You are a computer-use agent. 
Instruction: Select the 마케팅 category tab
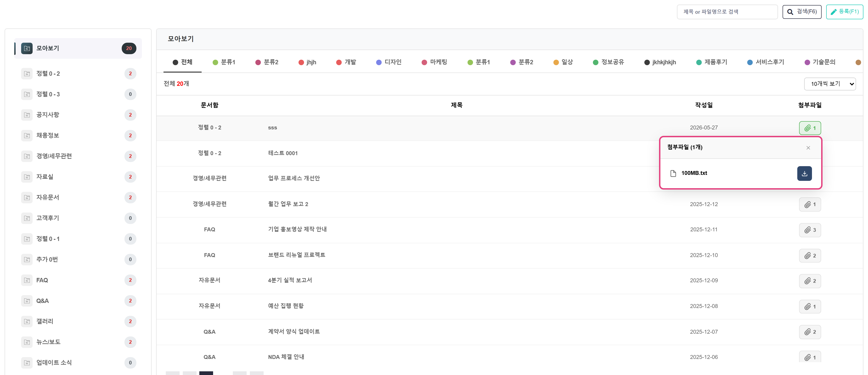(x=434, y=62)
